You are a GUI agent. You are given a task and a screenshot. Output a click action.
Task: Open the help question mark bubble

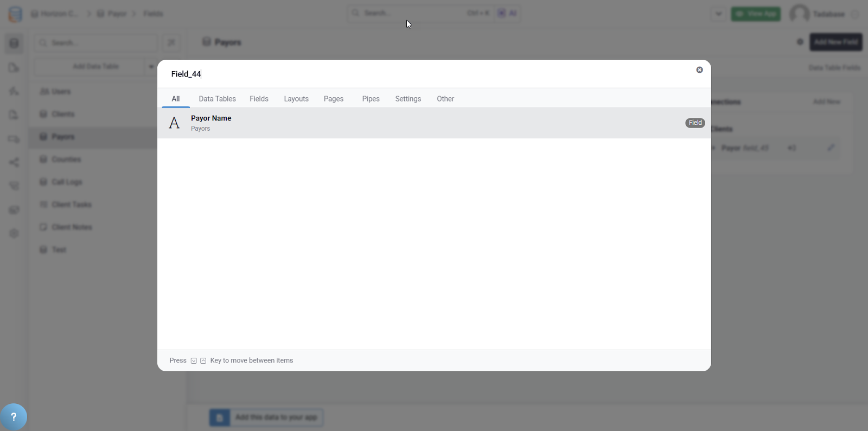(x=14, y=417)
